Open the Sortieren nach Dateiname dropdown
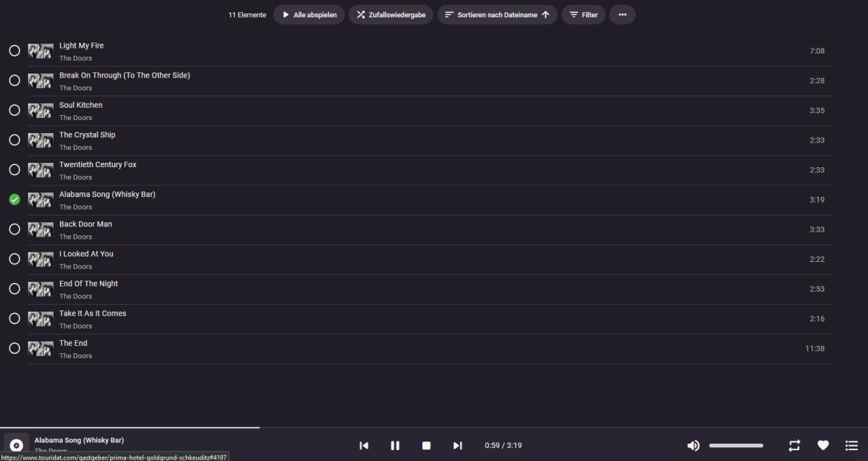 tap(497, 14)
